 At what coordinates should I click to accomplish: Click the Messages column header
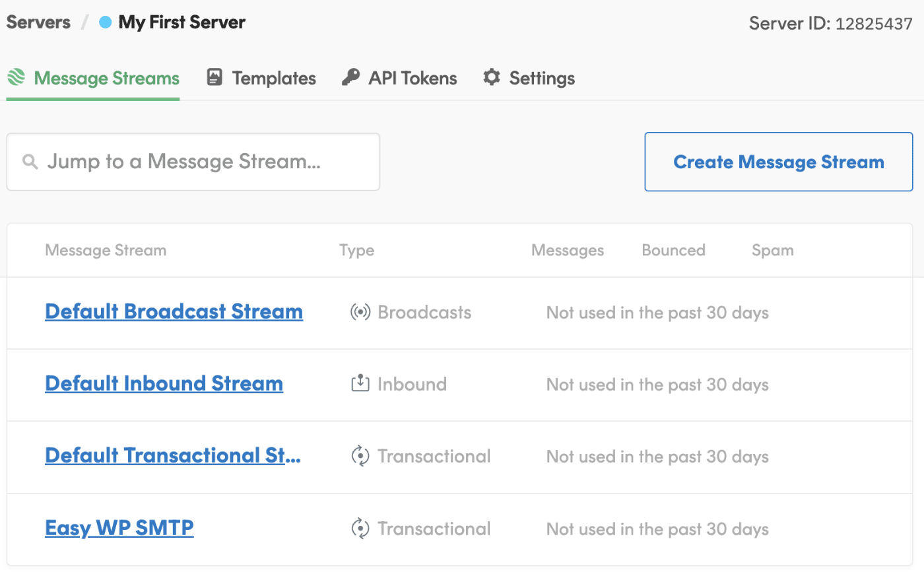(x=568, y=251)
